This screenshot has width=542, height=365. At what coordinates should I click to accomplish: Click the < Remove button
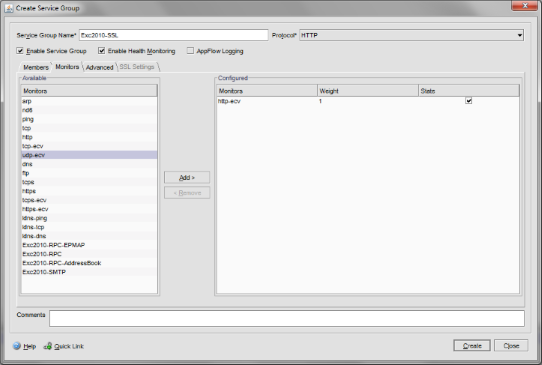coord(187,193)
